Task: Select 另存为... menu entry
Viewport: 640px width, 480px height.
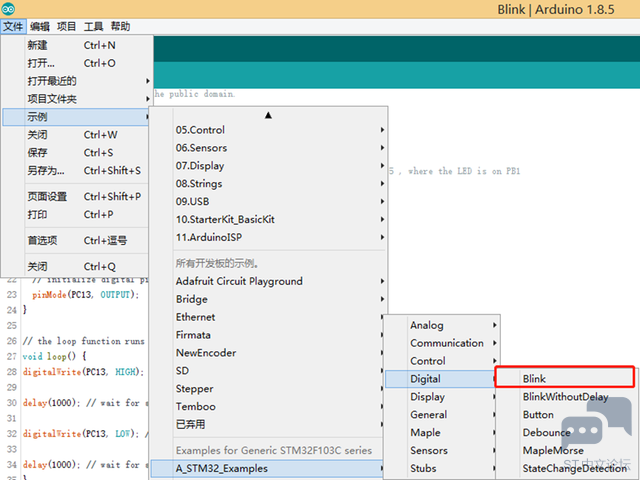Action: click(76, 171)
